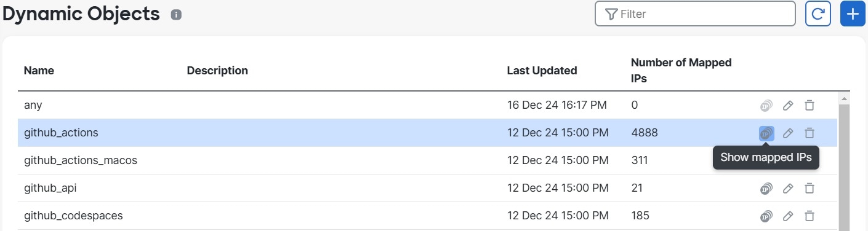Delete the github_actions object
Screen dimensions: 868x231
pyautogui.click(x=810, y=133)
